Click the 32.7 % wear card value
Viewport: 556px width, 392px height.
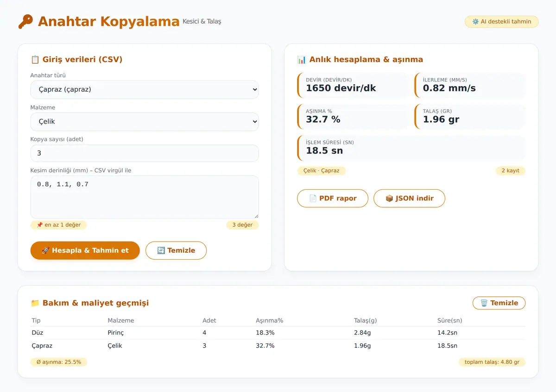[x=323, y=119]
